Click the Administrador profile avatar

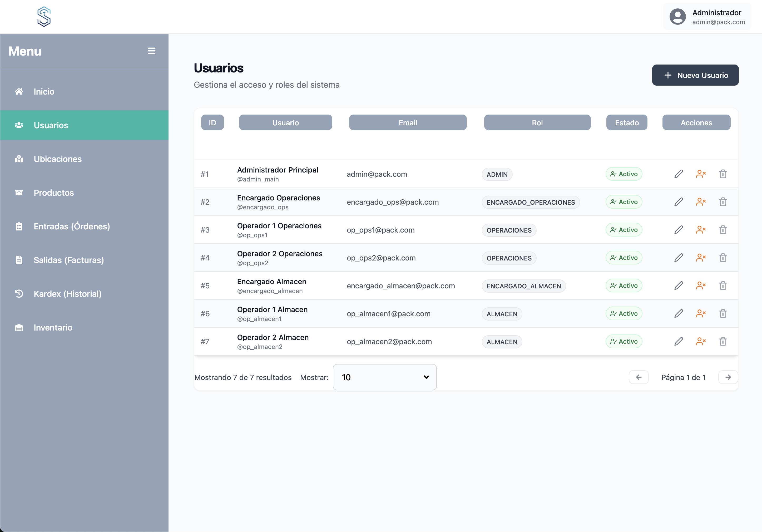coord(677,17)
